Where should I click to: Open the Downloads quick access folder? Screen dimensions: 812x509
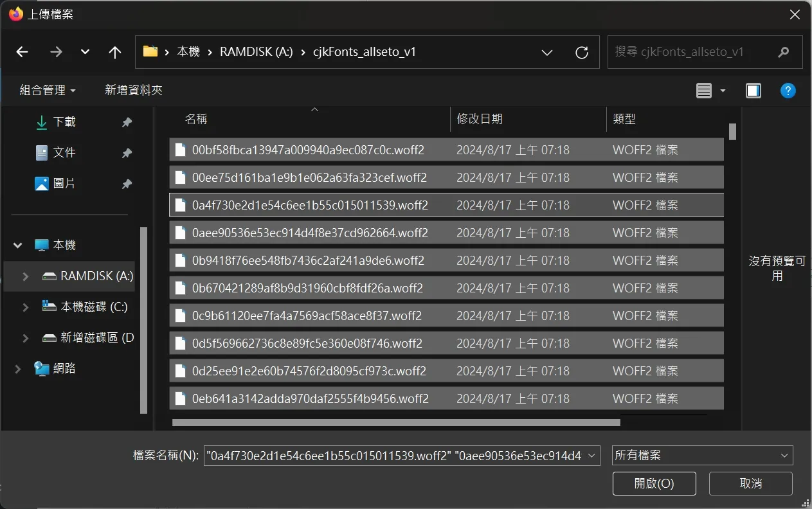tap(64, 121)
